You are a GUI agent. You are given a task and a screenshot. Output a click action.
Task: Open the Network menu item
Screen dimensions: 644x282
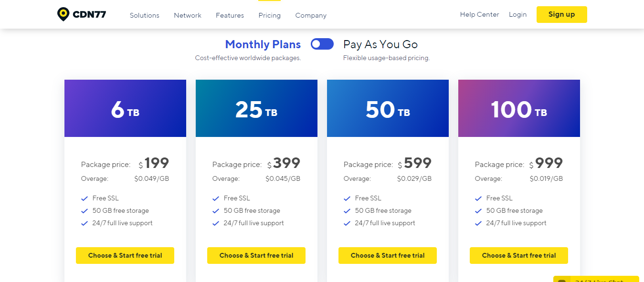click(188, 15)
